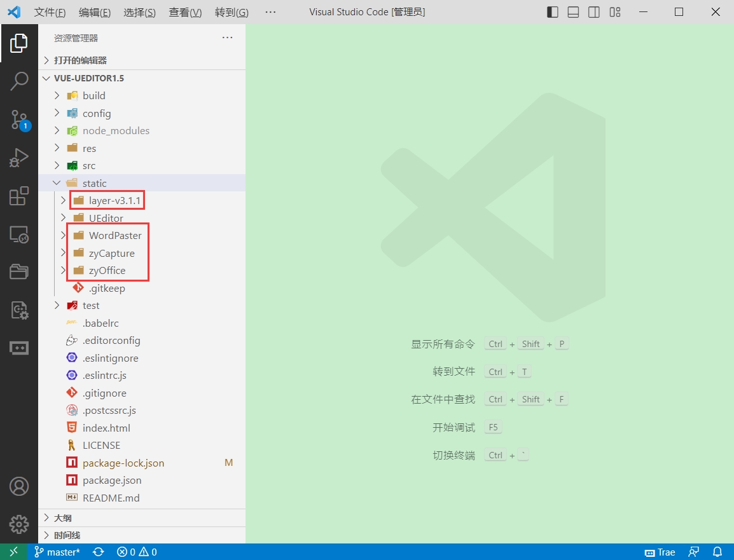734x560 pixels.
Task: Toggle the bottom panel layout button
Action: (573, 12)
